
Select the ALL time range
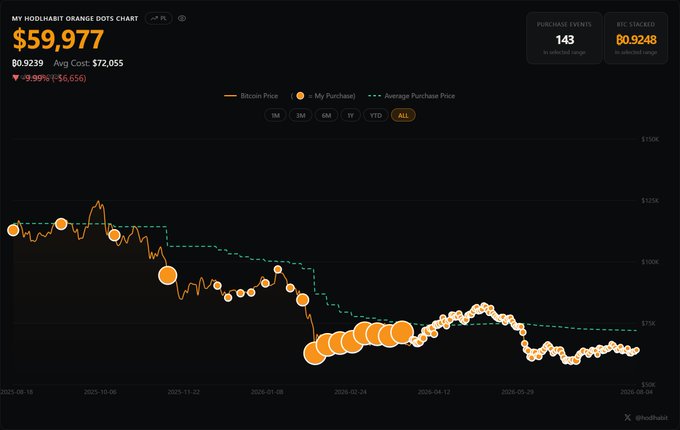pos(403,115)
